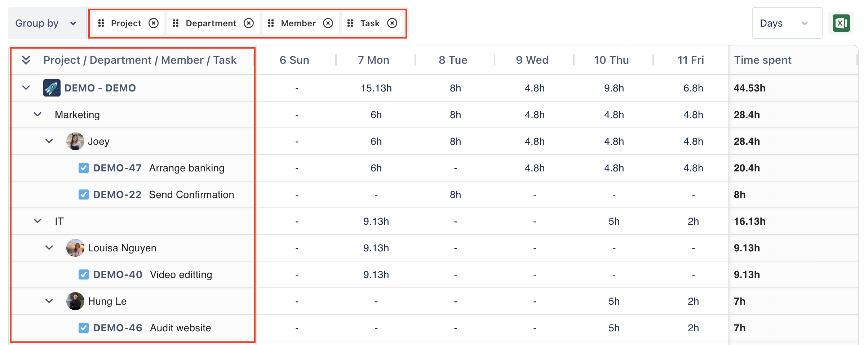Click the Member chip drag handle
Screen dimensions: 868x345
coord(271,23)
